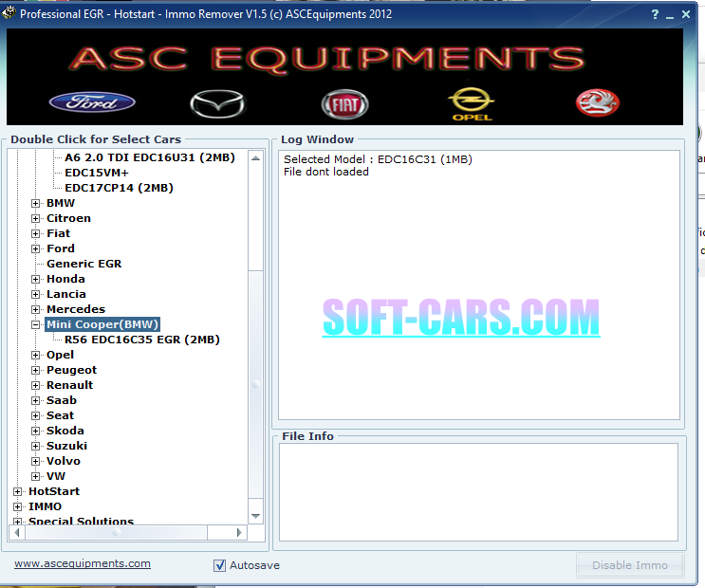Click the Disable Immo button

(x=630, y=565)
